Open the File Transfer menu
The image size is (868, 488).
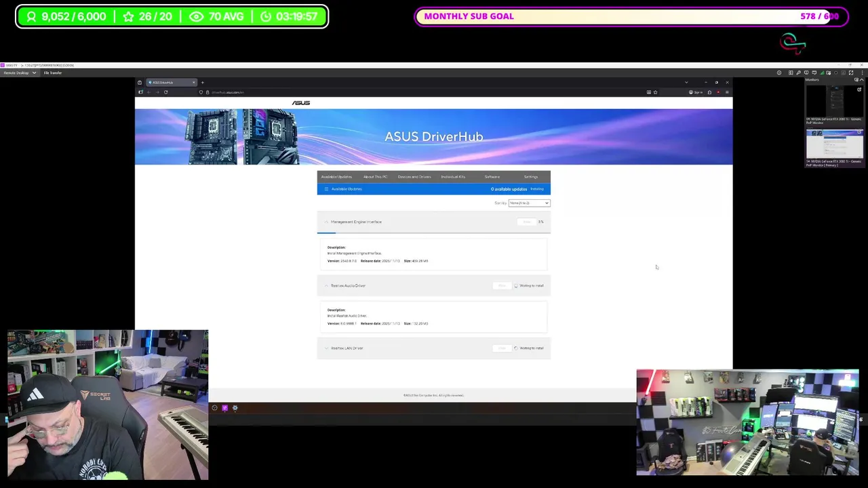[53, 73]
